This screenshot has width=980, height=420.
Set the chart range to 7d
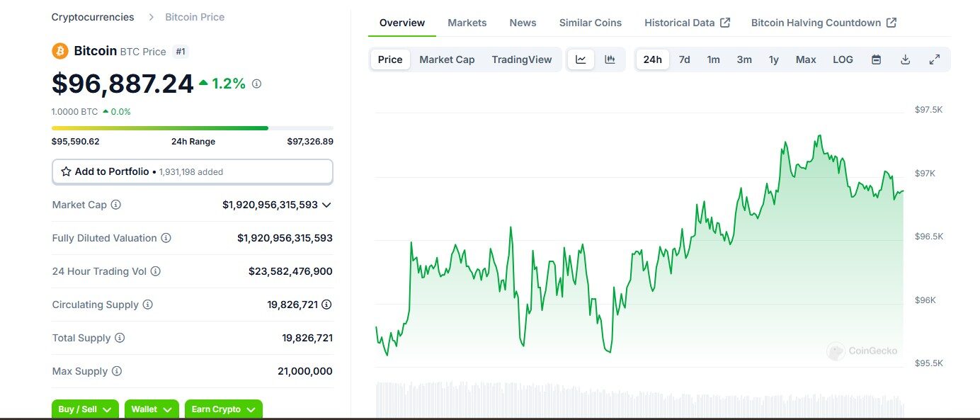click(x=684, y=59)
